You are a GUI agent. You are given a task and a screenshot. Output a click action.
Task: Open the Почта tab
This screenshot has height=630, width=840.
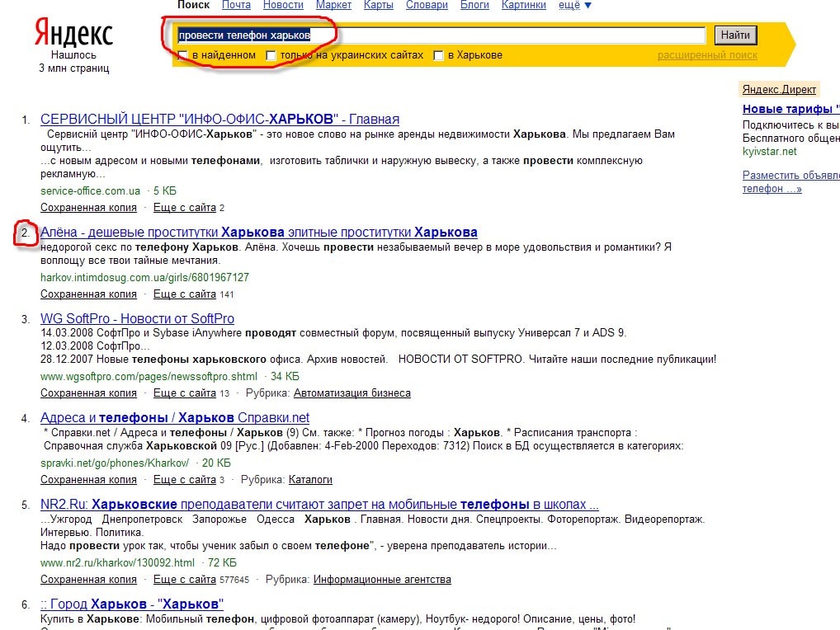(x=236, y=5)
